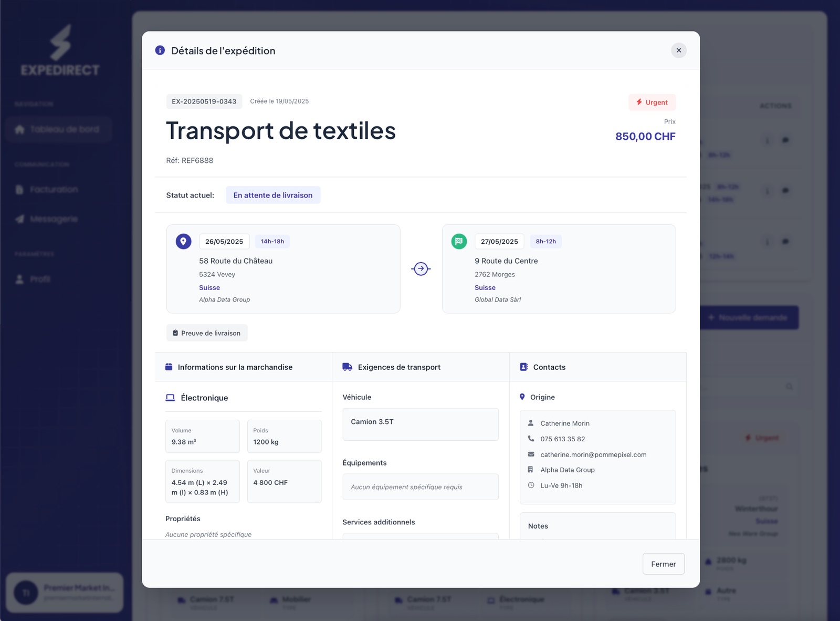Click the envelope icon beside the email address

click(x=531, y=454)
